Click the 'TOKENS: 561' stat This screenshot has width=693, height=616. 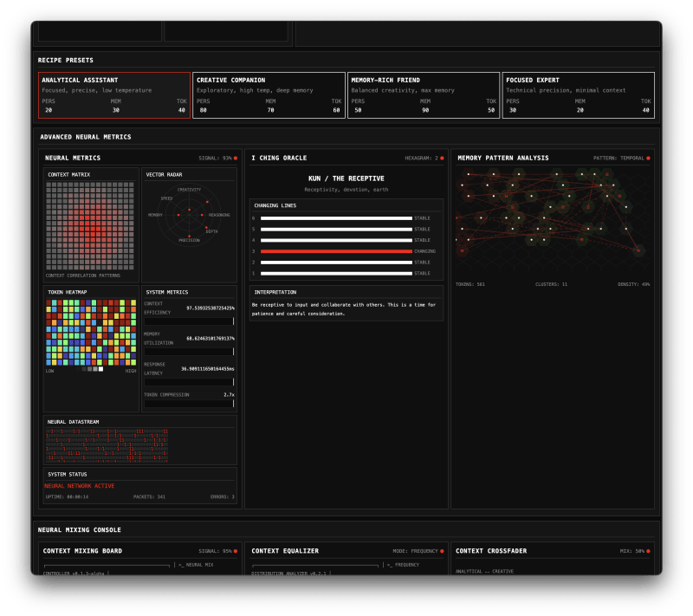[470, 284]
